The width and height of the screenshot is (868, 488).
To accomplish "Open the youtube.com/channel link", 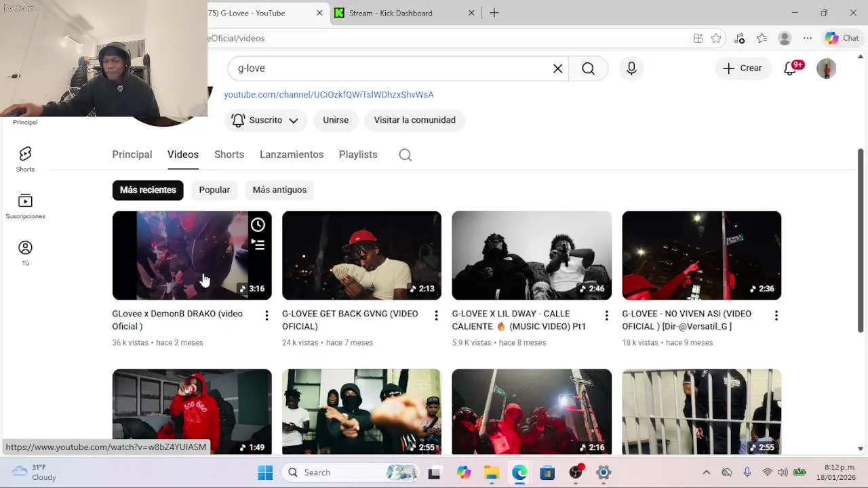I will (329, 95).
